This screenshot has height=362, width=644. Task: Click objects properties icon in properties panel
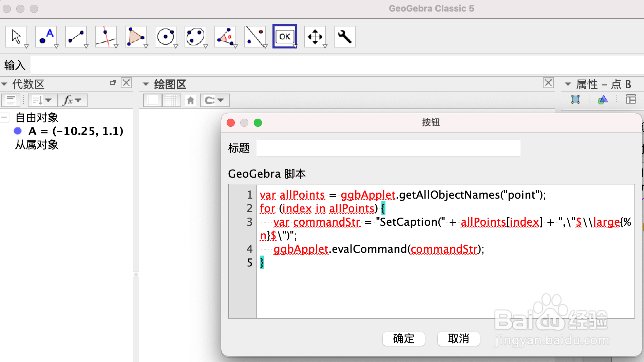click(603, 99)
